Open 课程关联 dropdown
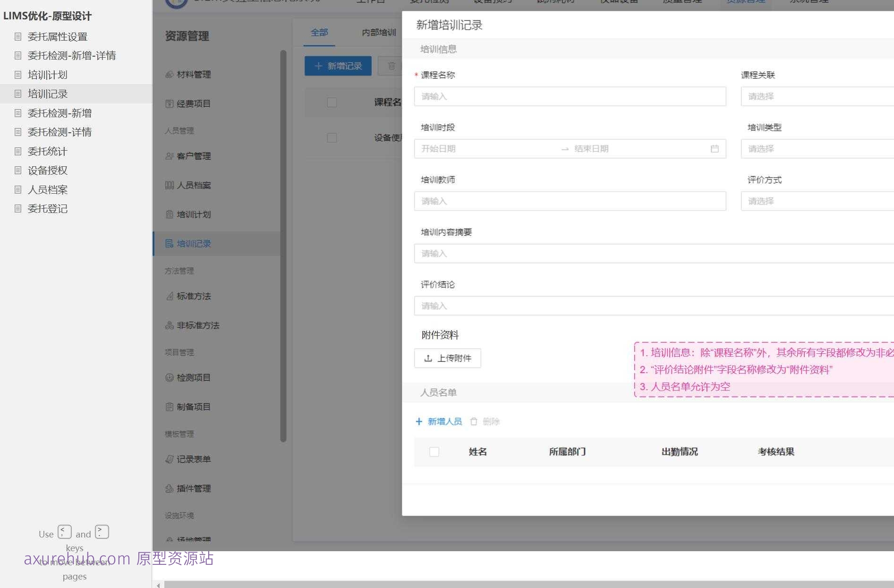 coord(817,96)
